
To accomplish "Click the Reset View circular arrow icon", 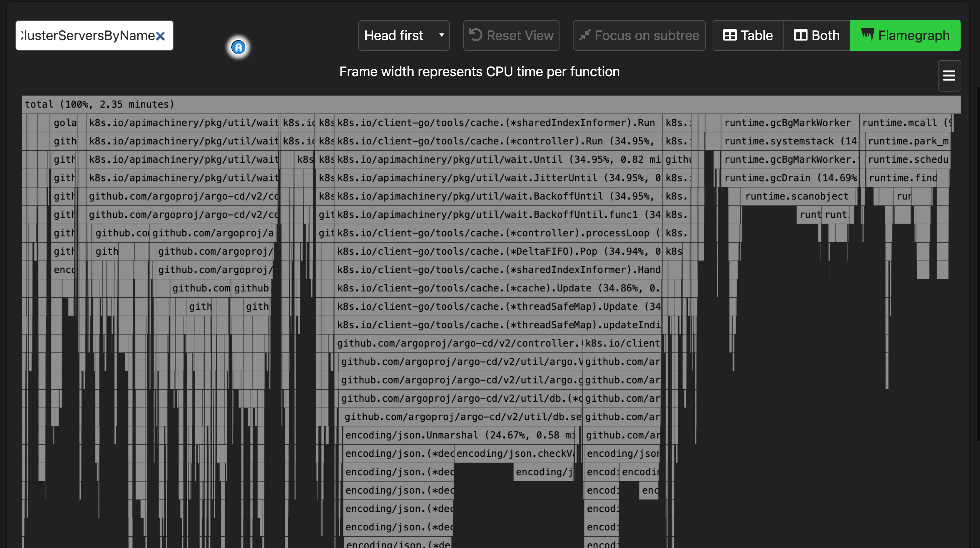I will pyautogui.click(x=476, y=35).
